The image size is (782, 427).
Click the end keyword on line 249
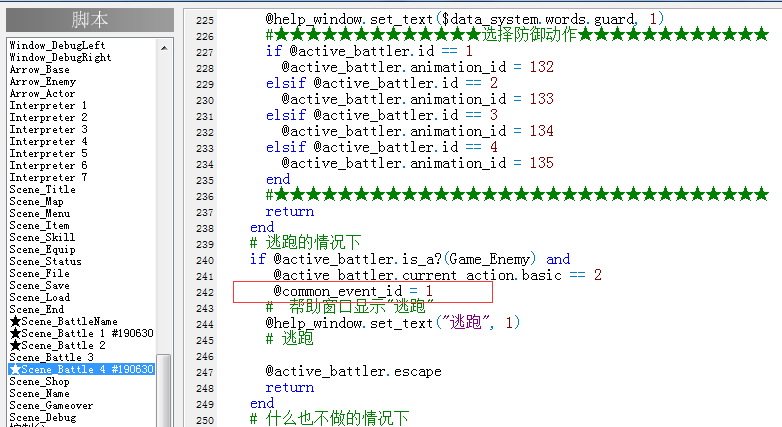tap(262, 404)
